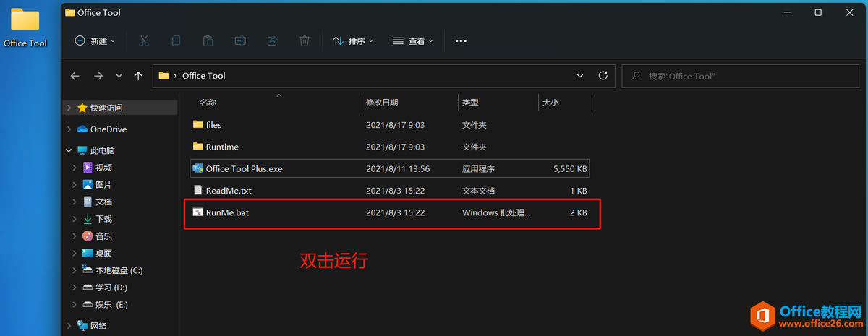Sort by the 名称 column header
This screenshot has height=336, width=868.
pyautogui.click(x=208, y=103)
